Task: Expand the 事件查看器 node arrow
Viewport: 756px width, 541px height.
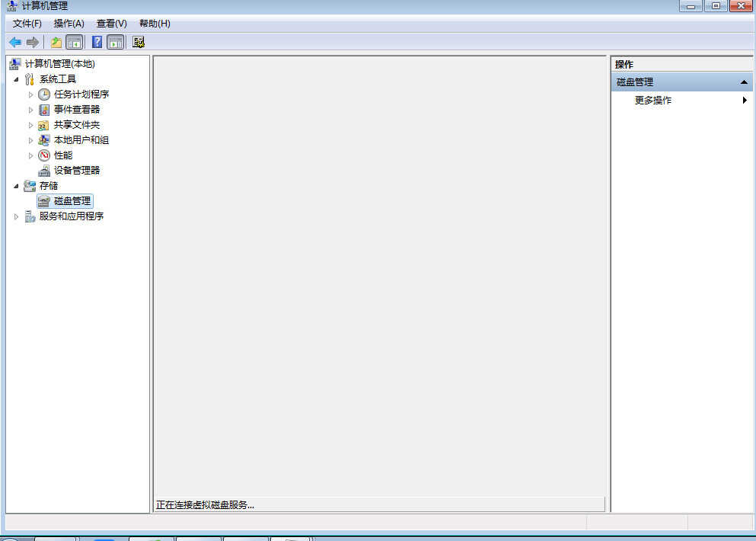Action: pyautogui.click(x=30, y=110)
